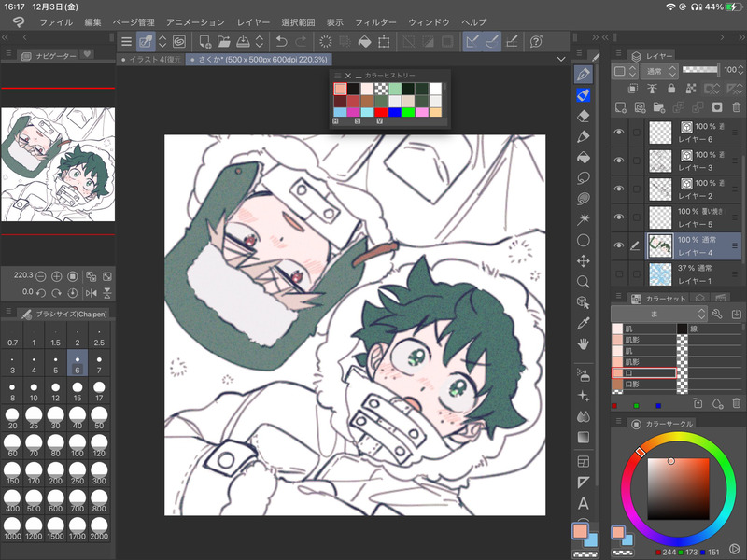Open the command bar hamburger menu
This screenshot has width=747, height=560.
pyautogui.click(x=126, y=42)
